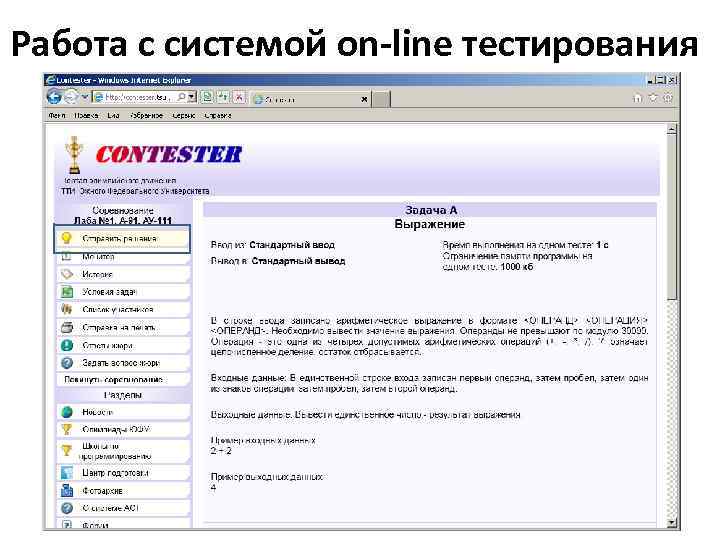The image size is (720, 540).
Task: Open the Центр подготовки icon
Action: 67,472
